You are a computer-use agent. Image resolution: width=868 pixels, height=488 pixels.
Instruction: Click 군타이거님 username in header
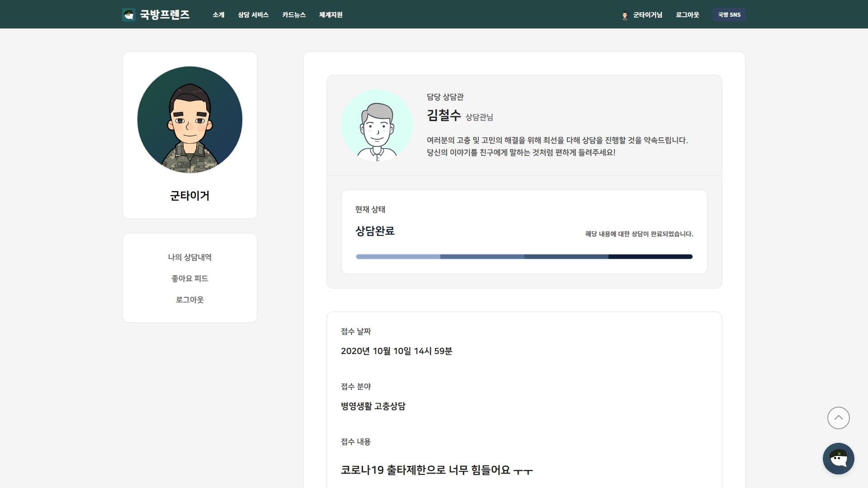(x=647, y=15)
